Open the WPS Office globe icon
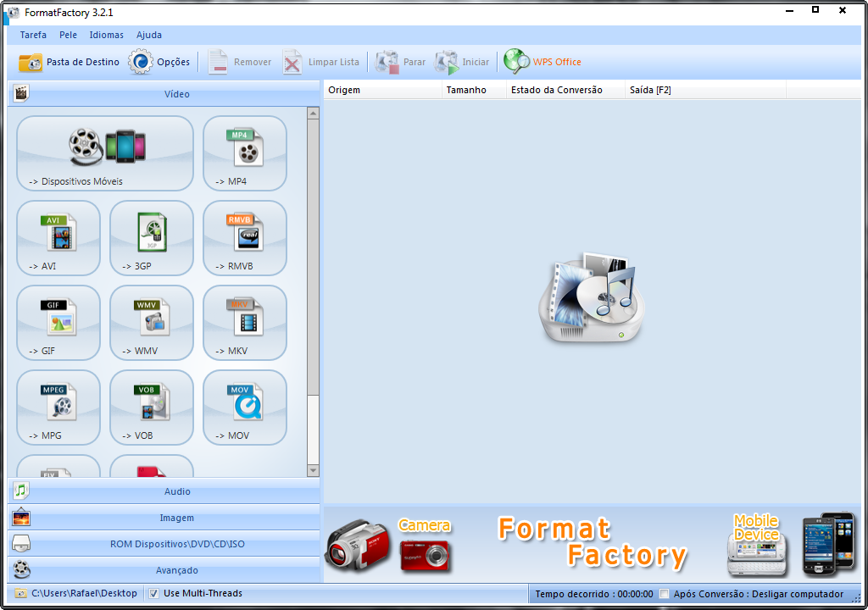This screenshot has height=610, width=868. coord(516,62)
